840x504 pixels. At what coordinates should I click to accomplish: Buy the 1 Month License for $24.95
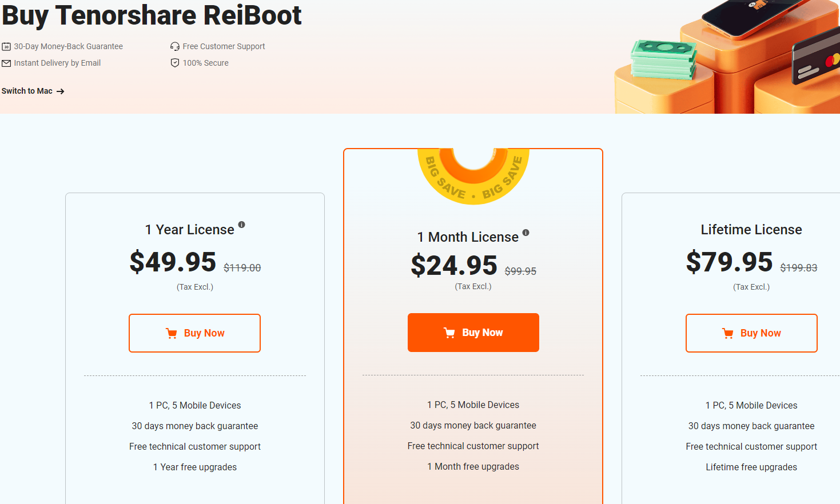coord(473,333)
